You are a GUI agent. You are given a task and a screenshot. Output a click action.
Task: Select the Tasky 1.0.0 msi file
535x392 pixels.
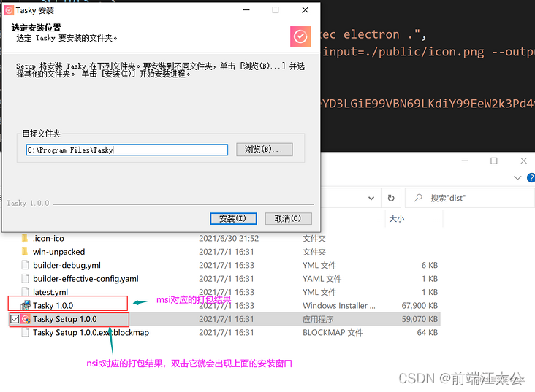[53, 305]
